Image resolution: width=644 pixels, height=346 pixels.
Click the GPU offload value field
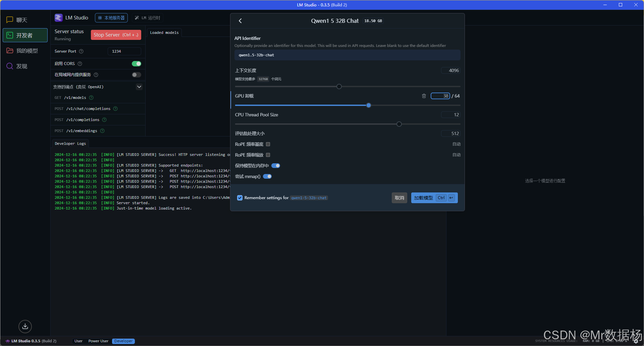click(440, 96)
